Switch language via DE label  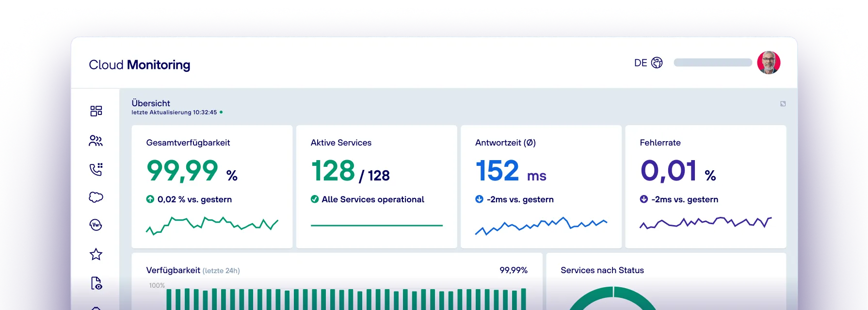[x=641, y=63]
